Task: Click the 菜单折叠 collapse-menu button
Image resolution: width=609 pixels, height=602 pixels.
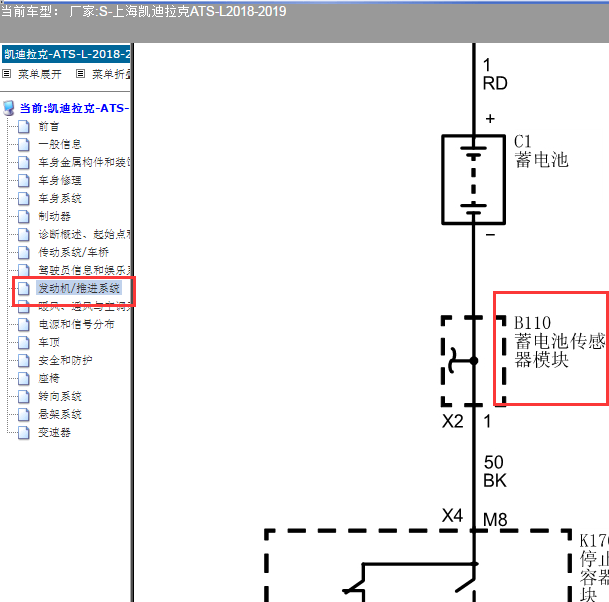Action: pyautogui.click(x=103, y=74)
